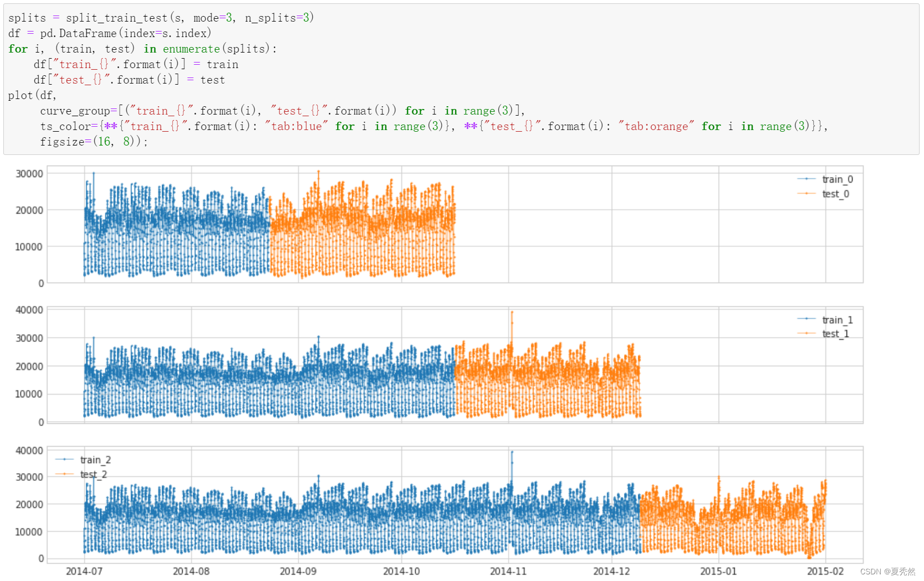This screenshot has height=581, width=924.
Task: Click the 2015-01 x-axis label
Action: [719, 571]
